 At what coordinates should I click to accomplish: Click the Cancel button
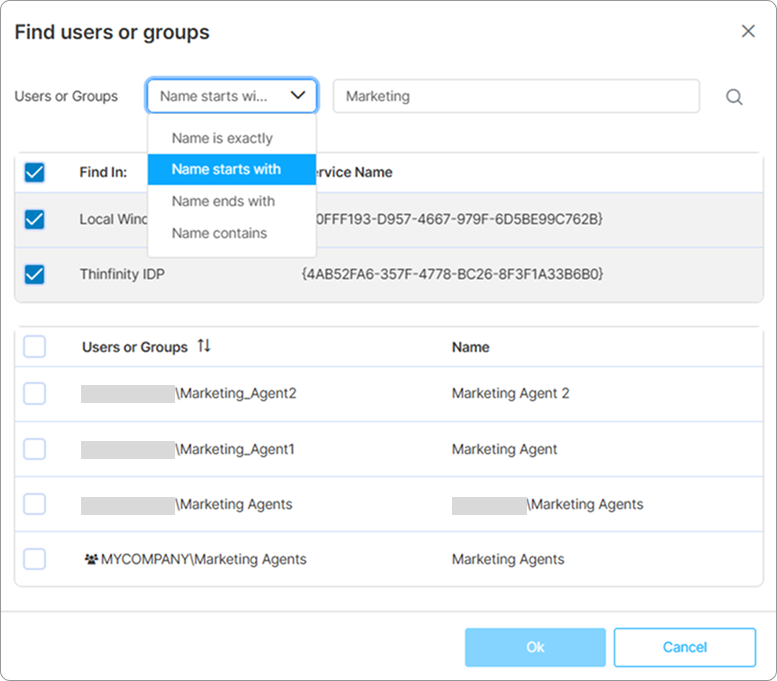pos(685,647)
